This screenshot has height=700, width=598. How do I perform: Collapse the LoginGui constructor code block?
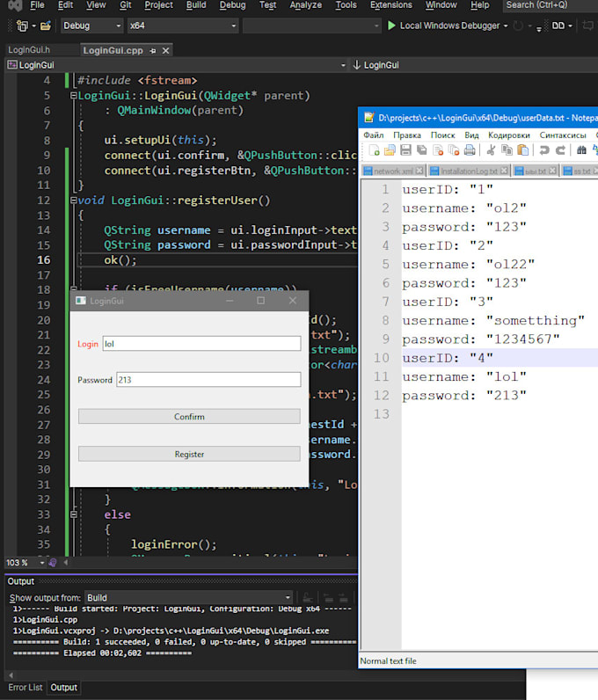pyautogui.click(x=73, y=95)
